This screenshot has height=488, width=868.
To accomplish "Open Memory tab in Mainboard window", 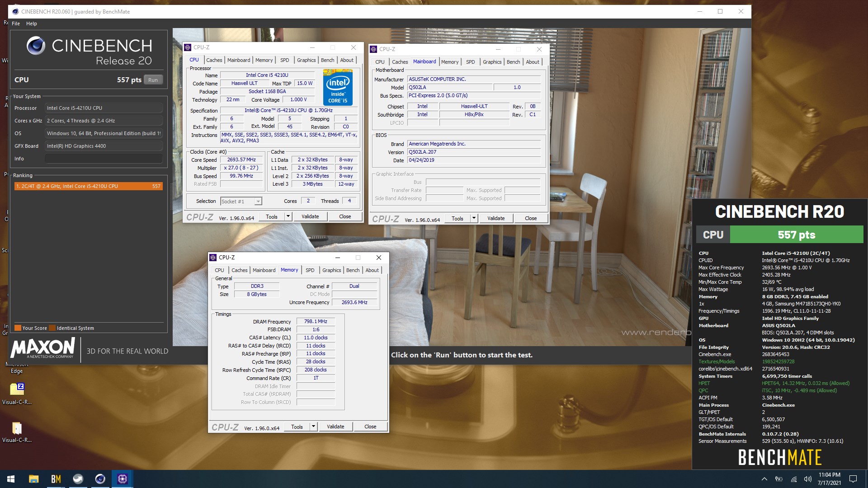I will 450,62.
